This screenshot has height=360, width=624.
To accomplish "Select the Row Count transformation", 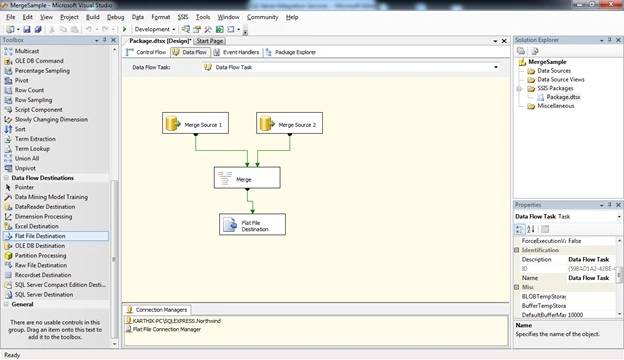I will point(29,90).
